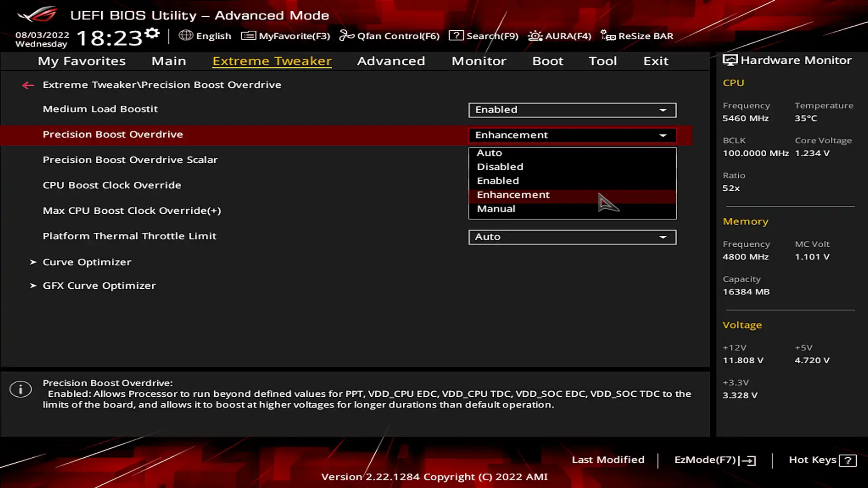Image resolution: width=868 pixels, height=488 pixels.
Task: Expand Curve Optimizer settings
Action: 86,262
